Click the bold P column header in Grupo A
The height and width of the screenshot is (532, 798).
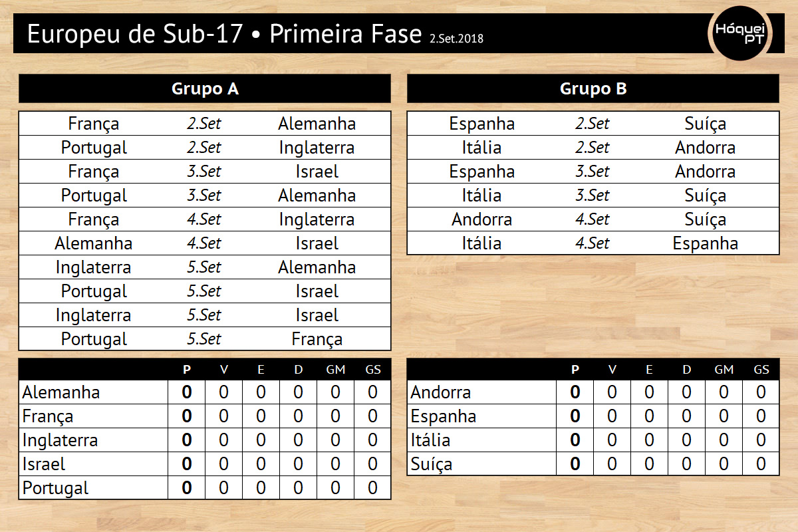[x=187, y=369]
